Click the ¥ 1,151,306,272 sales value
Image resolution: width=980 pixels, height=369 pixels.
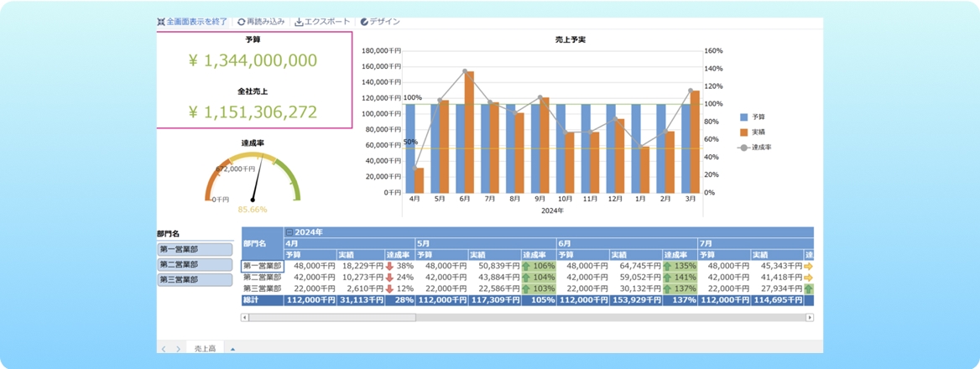pyautogui.click(x=253, y=112)
